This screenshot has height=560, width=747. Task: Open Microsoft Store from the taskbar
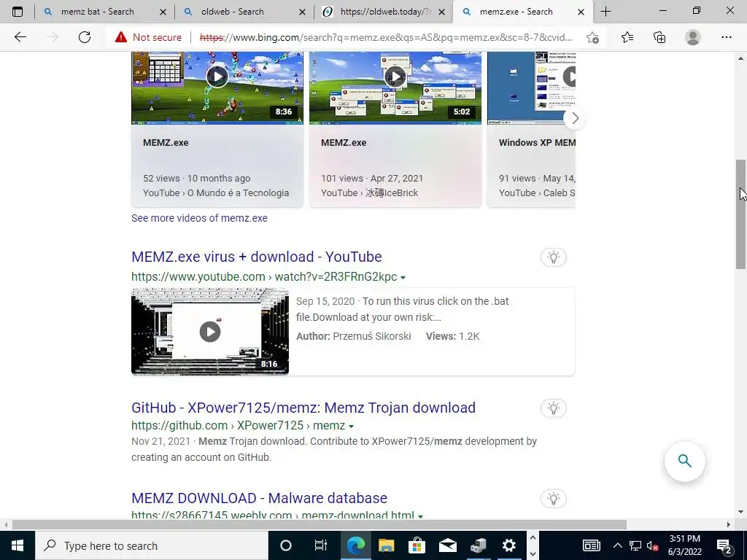417,545
